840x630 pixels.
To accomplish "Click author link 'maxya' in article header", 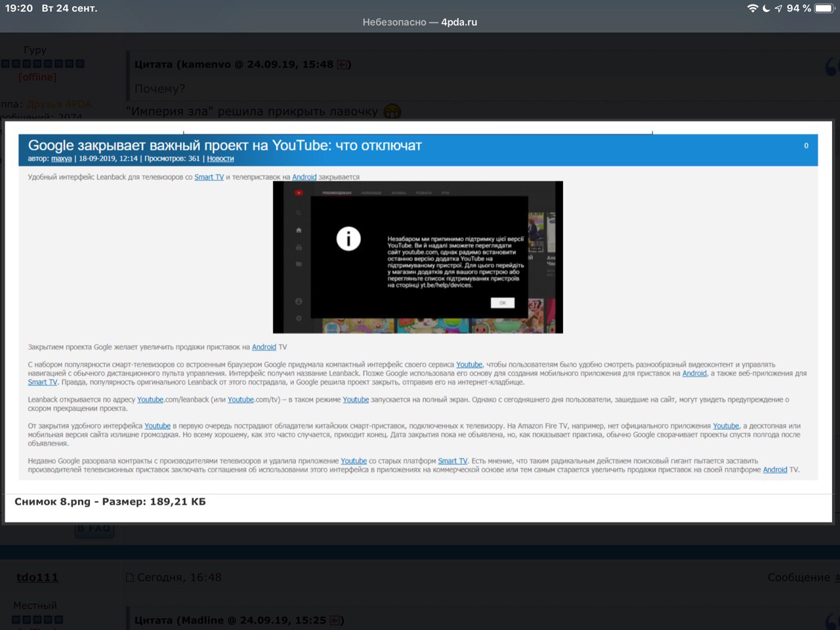I will 61,158.
